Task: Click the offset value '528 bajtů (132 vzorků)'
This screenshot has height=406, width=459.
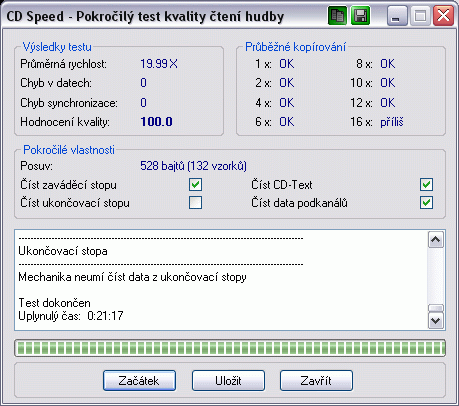Action: click(193, 166)
